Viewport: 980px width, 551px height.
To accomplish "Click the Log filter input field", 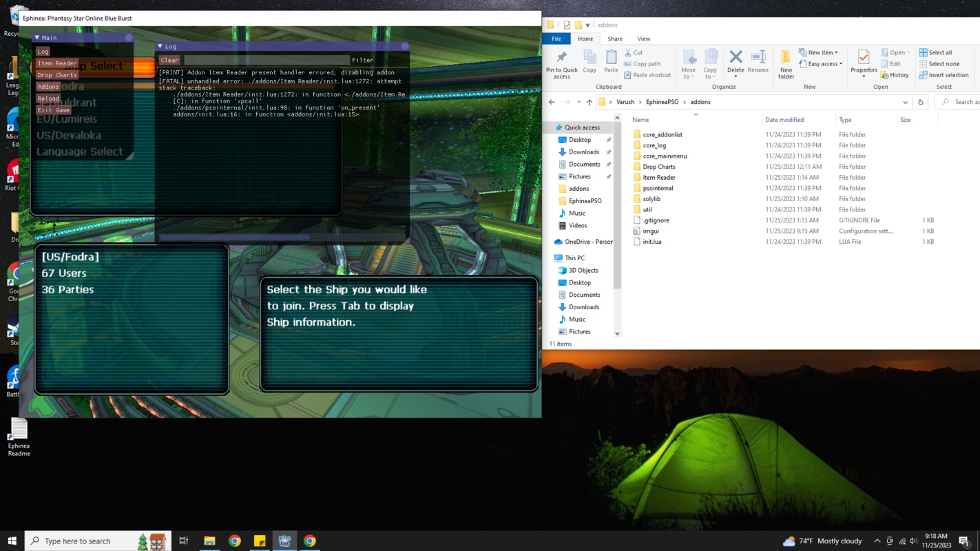I will pyautogui.click(x=267, y=60).
